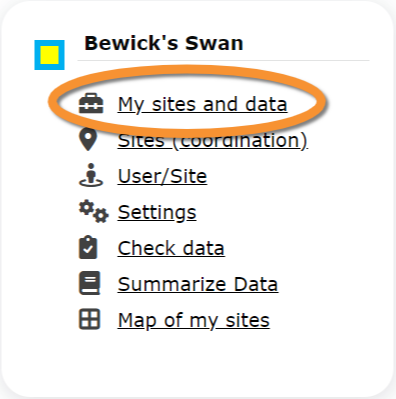Open the Settings link
The height and width of the screenshot is (399, 396).
[157, 213]
